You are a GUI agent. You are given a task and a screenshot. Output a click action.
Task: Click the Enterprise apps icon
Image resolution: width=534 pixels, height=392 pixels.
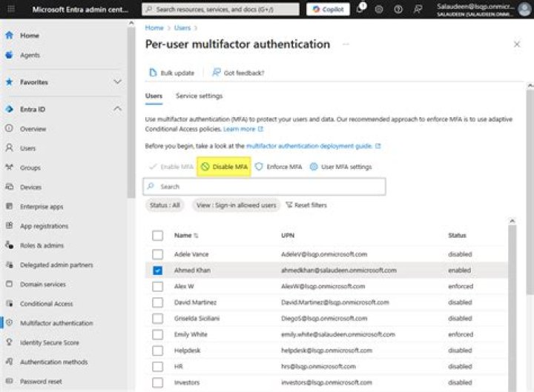pyautogui.click(x=10, y=206)
